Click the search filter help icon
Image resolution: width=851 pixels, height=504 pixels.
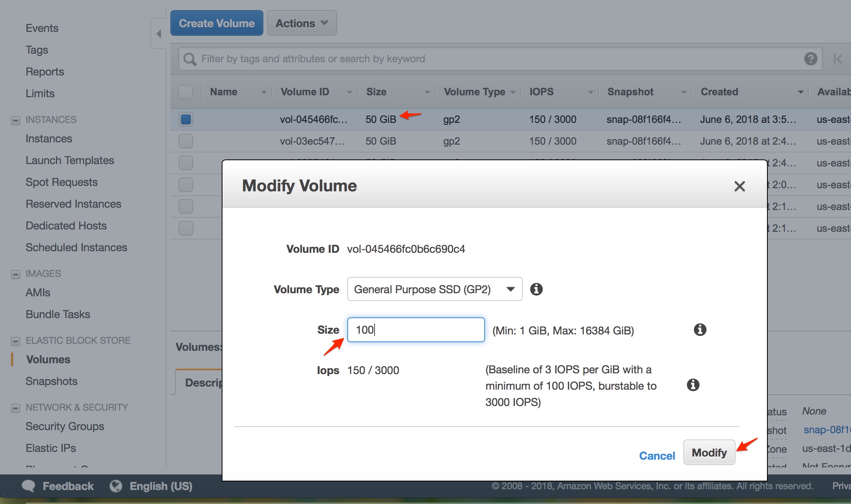pos(811,59)
